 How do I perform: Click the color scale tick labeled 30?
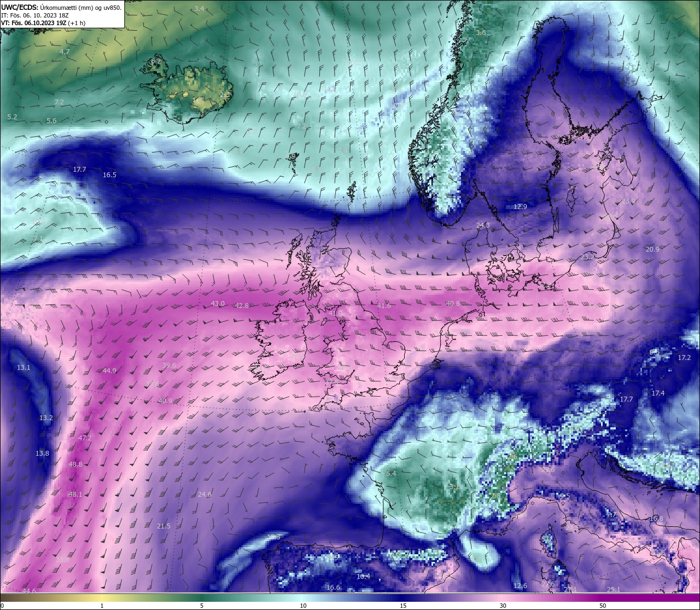[x=503, y=606]
